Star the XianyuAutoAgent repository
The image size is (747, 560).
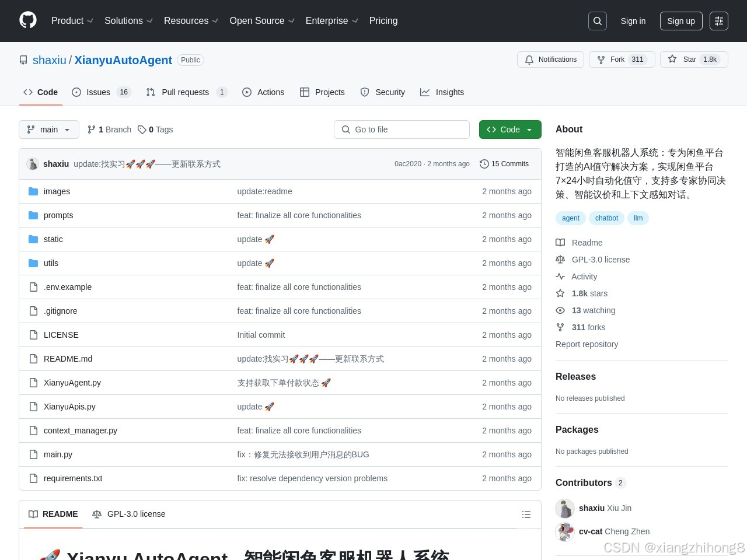[694, 60]
